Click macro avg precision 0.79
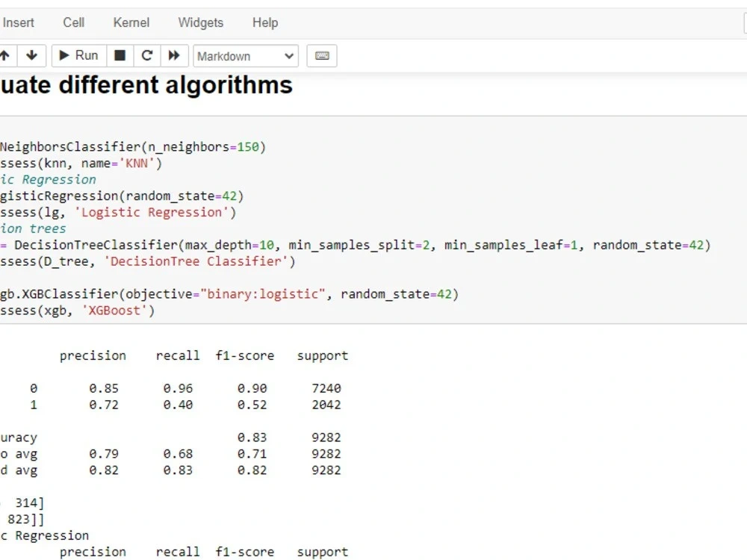 (104, 454)
